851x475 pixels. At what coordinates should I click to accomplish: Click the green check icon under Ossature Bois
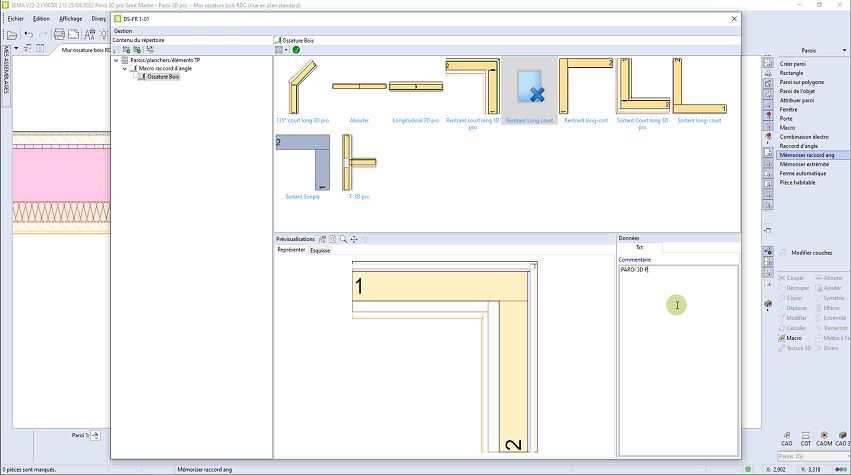tap(296, 49)
